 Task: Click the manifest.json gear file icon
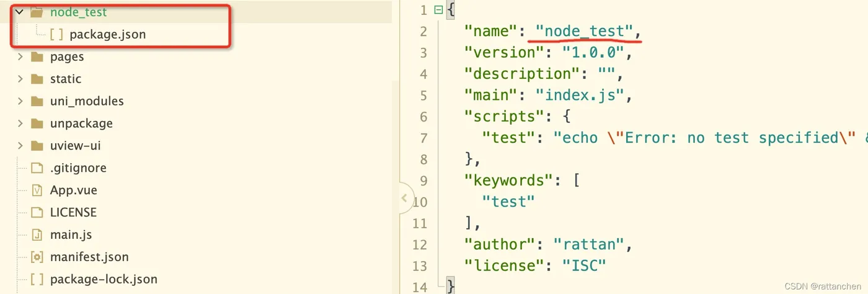tap(37, 257)
